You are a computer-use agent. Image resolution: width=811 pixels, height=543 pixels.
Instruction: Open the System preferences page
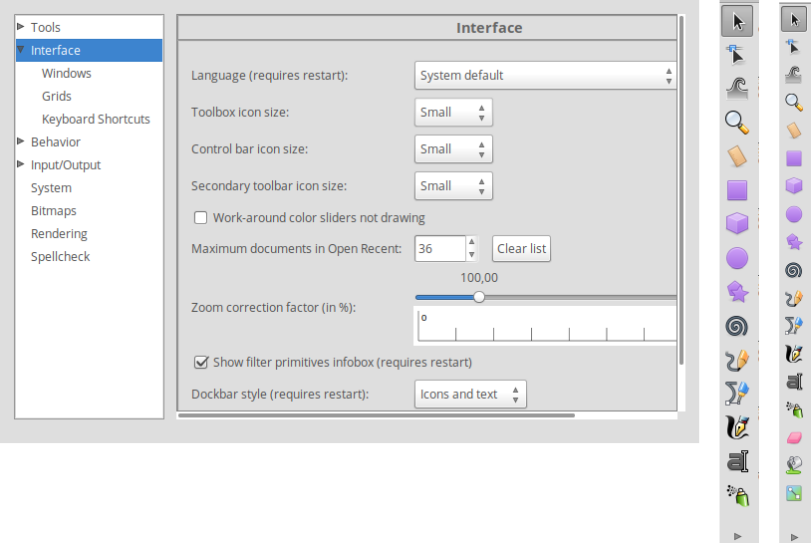click(51, 188)
